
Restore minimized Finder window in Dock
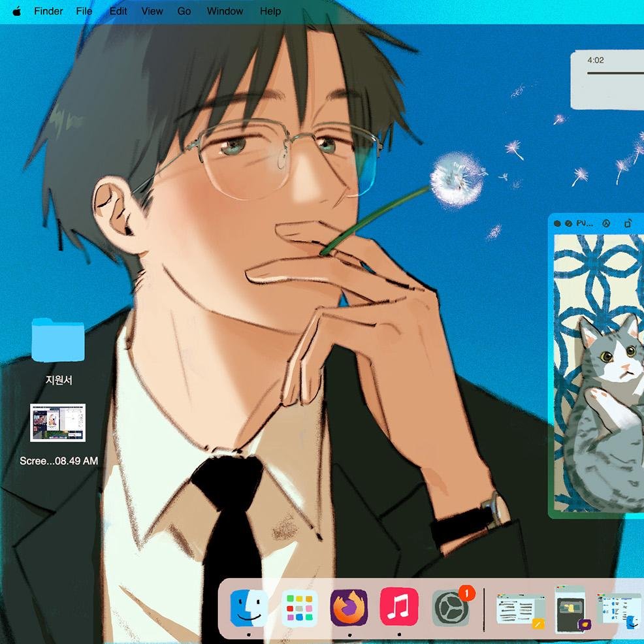click(x=619, y=611)
